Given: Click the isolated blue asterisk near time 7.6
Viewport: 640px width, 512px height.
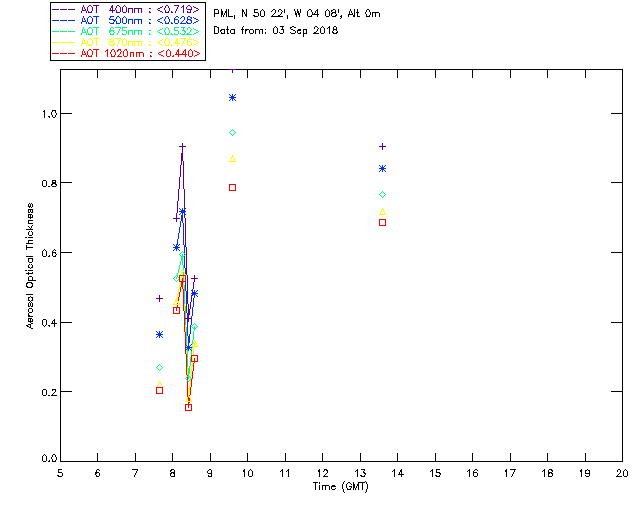Looking at the screenshot, I should (x=160, y=335).
